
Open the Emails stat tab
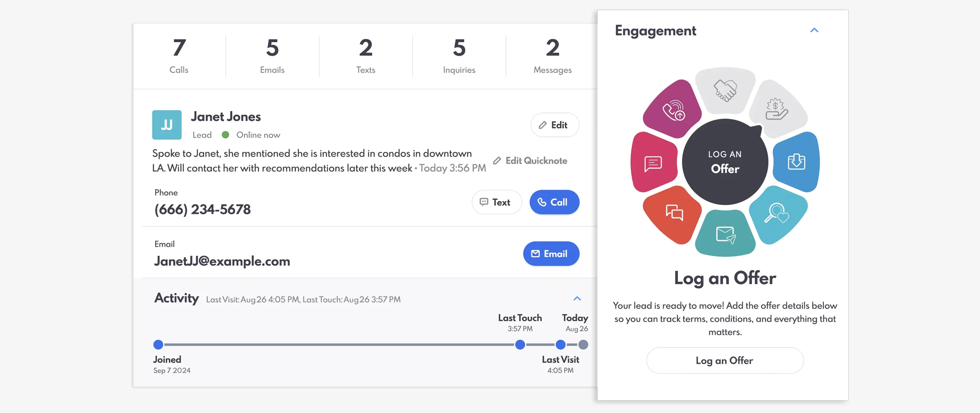[272, 56]
